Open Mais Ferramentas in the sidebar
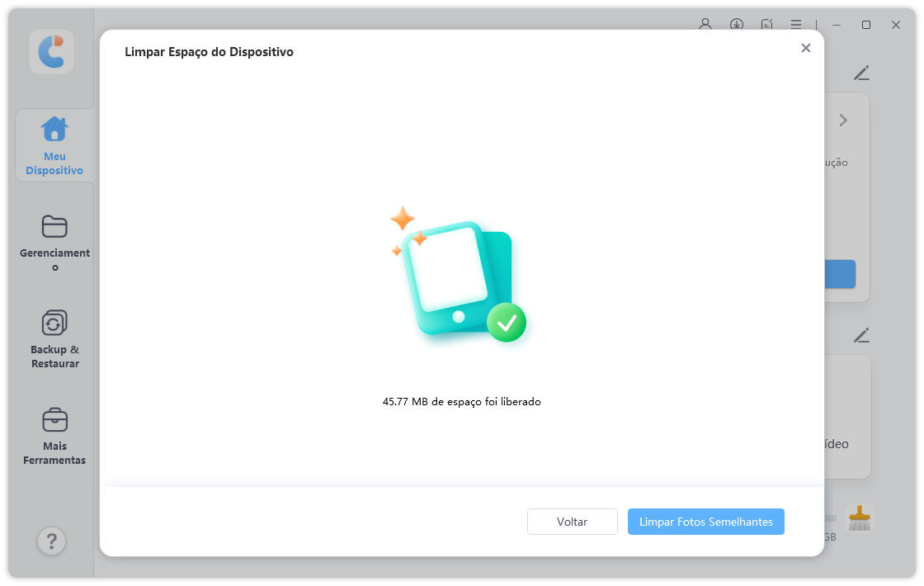 (54, 436)
